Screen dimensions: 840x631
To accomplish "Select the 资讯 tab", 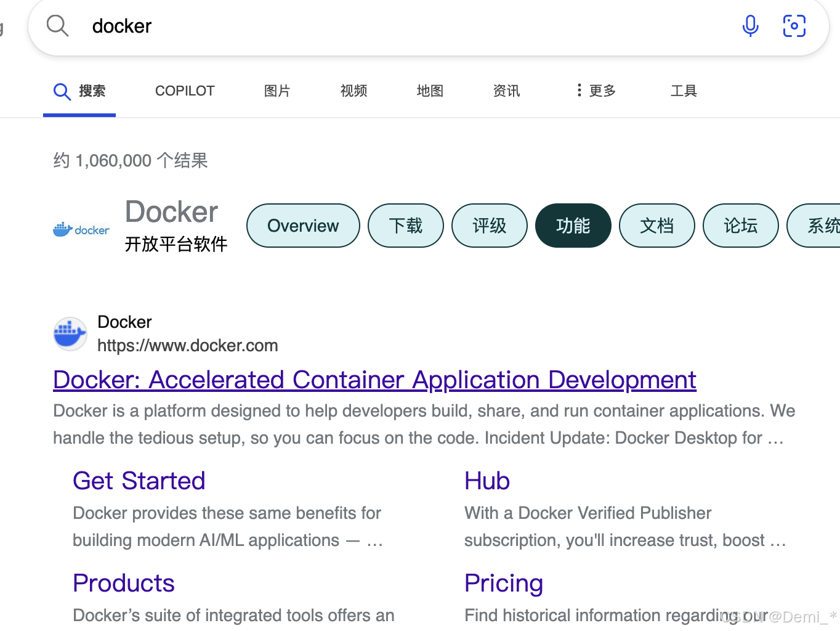I will (506, 91).
